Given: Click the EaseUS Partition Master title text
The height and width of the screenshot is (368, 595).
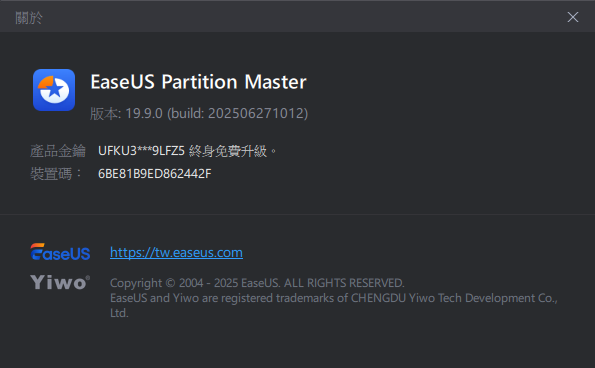Looking at the screenshot, I should point(198,82).
